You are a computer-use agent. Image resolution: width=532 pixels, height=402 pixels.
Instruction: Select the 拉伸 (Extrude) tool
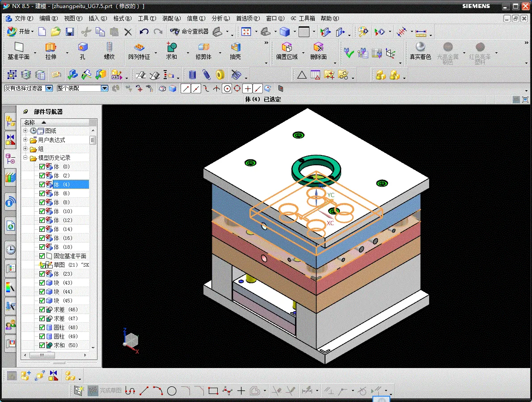[51, 51]
